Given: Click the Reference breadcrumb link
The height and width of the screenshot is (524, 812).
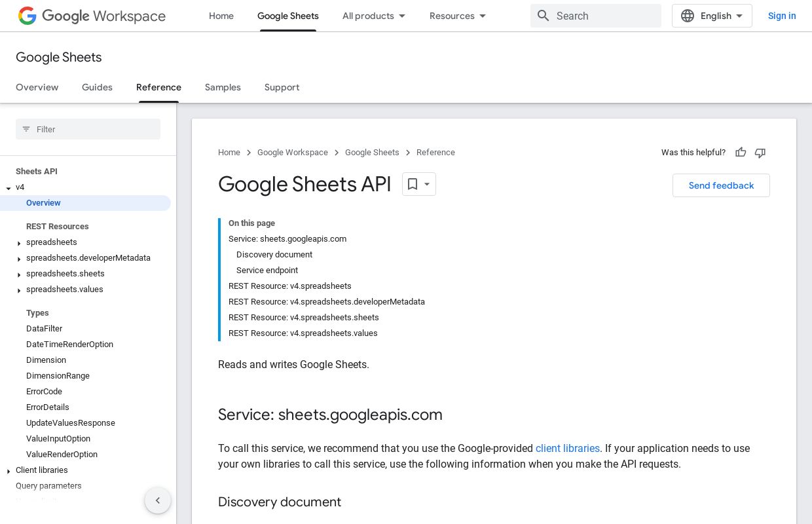Looking at the screenshot, I should pyautogui.click(x=435, y=152).
